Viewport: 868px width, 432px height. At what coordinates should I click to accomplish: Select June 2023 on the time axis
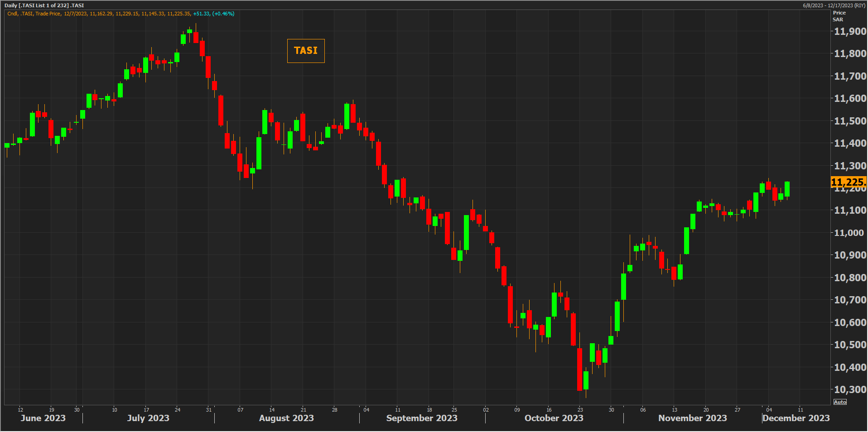[43, 418]
